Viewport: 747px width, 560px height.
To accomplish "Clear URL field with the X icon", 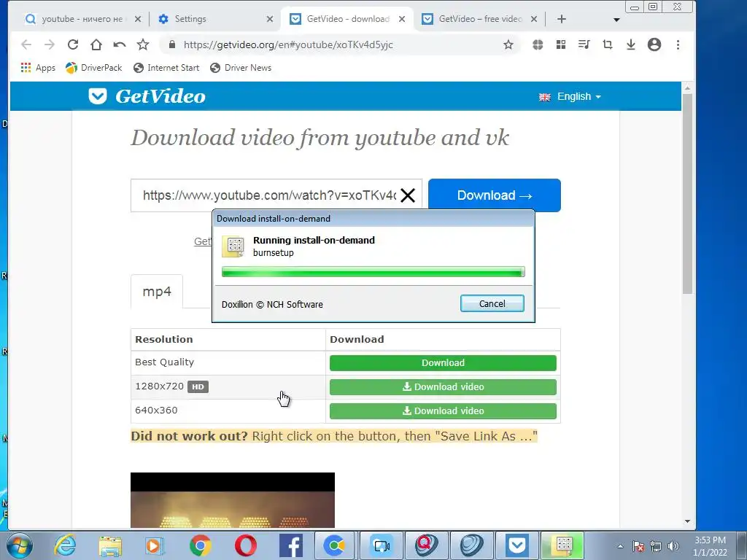I will tap(408, 195).
